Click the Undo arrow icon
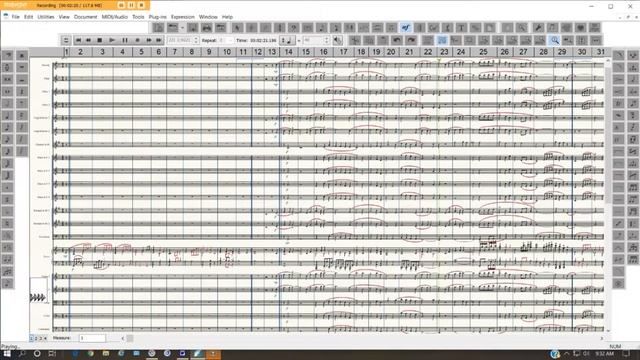Viewport: 640px width, 360px height. coord(396,40)
